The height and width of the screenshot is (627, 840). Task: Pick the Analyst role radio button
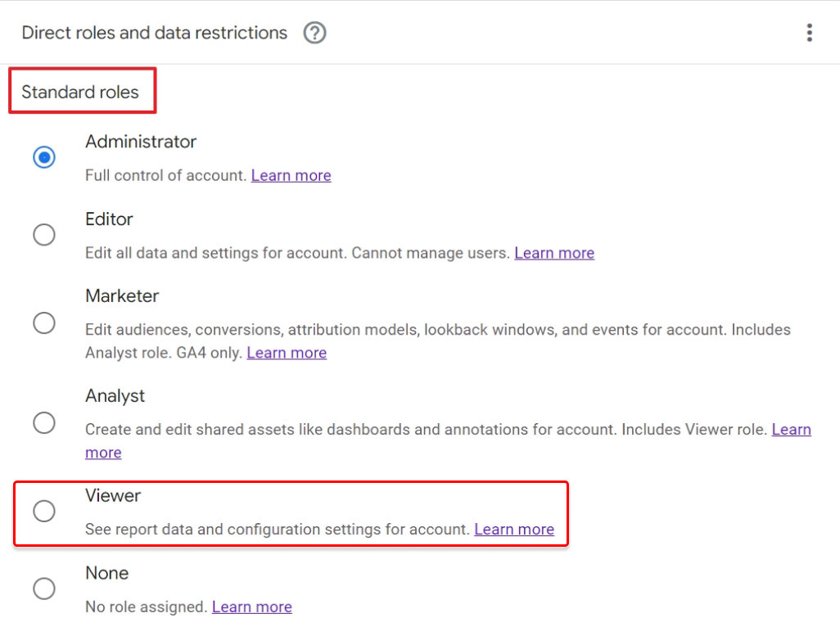coord(44,423)
